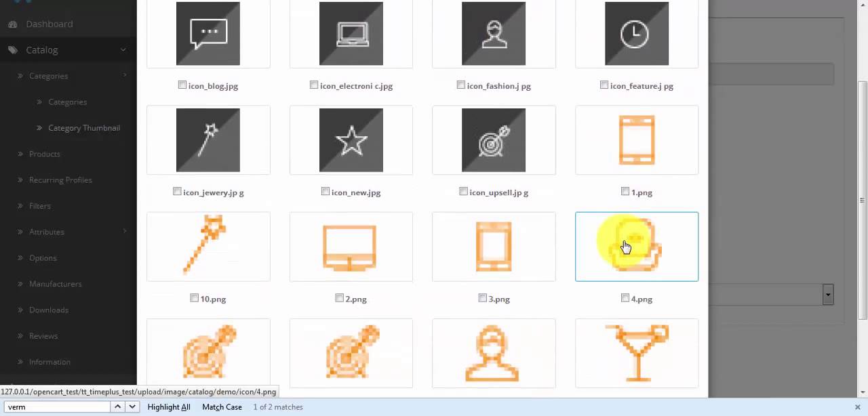This screenshot has height=416, width=868.
Task: Go to previous find match
Action: pos(117,407)
